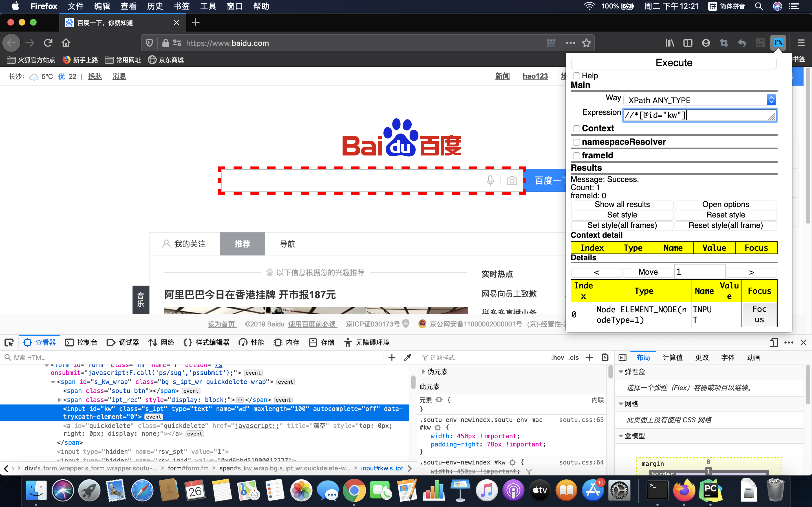Enable the Context checkbox
Viewport: 812px width, 507px height.
tap(577, 128)
